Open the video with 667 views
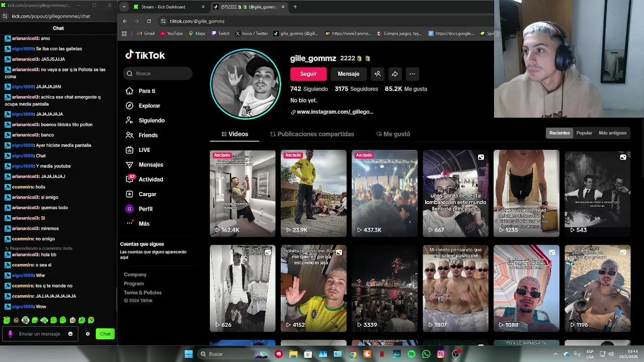644x362 pixels. 455,193
